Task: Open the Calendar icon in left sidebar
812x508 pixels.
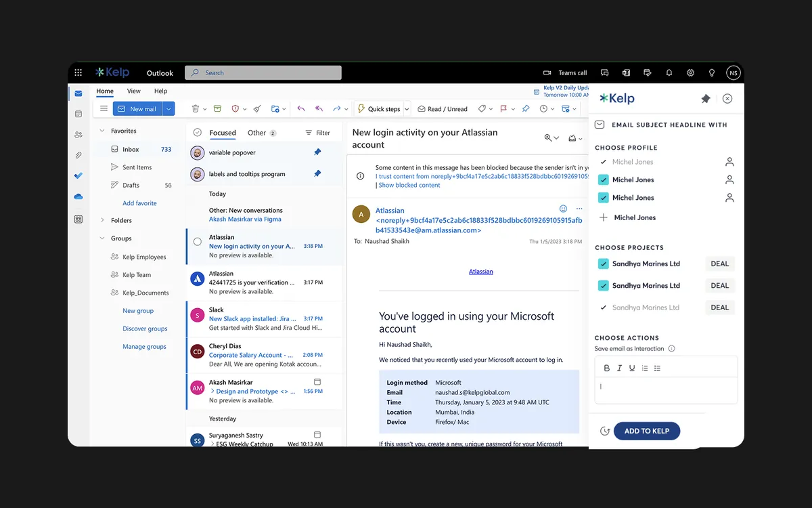Action: tap(78, 114)
